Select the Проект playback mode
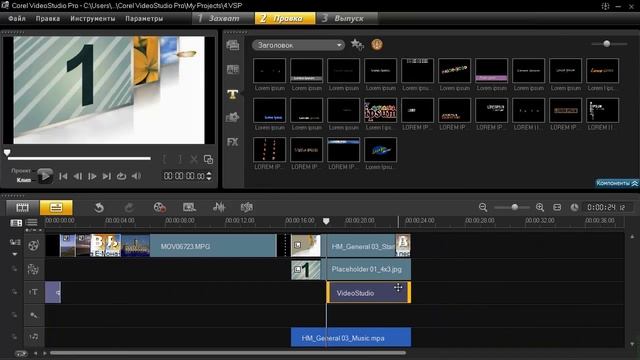Image resolution: width=640 pixels, height=360 pixels. [21, 171]
